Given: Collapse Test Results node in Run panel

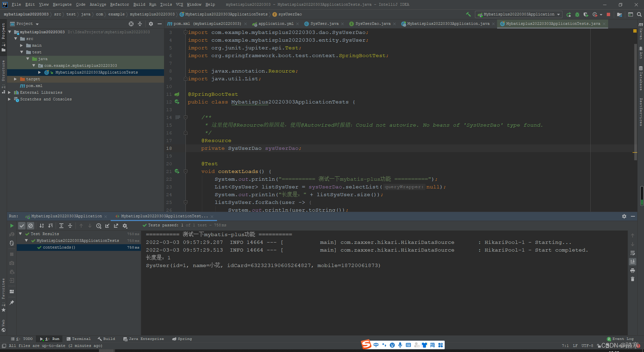Looking at the screenshot, I should (x=20, y=234).
